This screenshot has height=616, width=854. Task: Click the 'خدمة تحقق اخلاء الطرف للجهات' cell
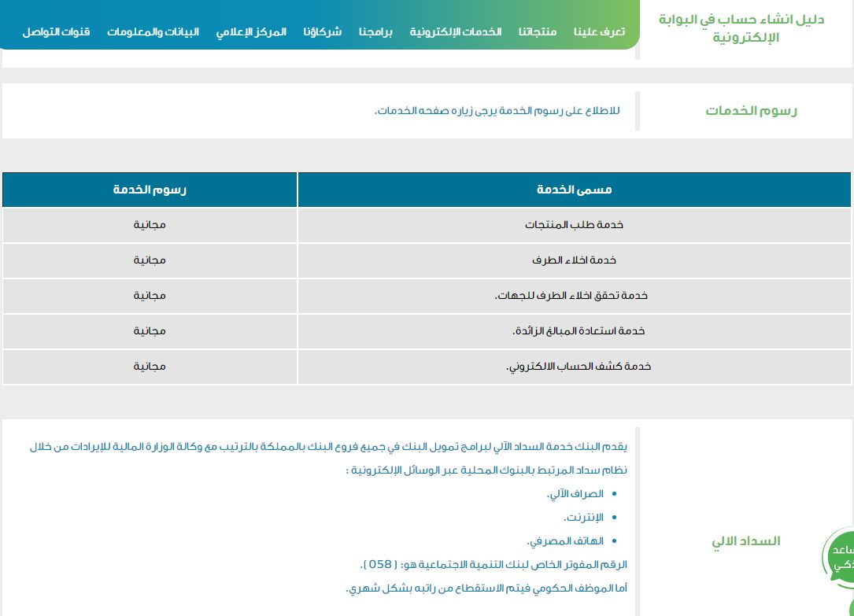click(x=574, y=296)
